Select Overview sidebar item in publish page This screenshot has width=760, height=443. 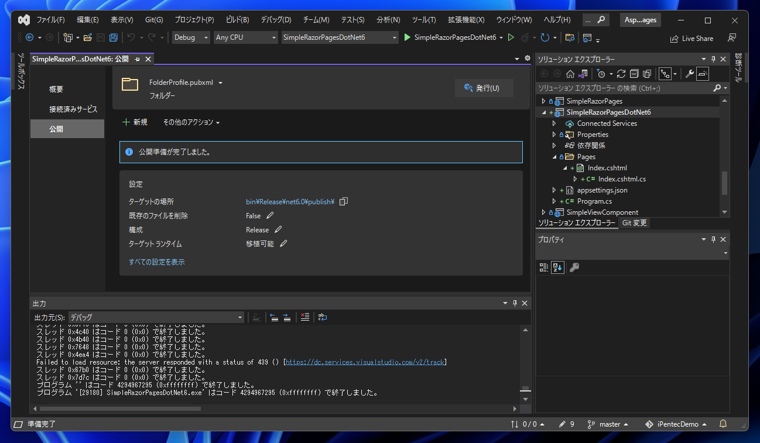coord(56,90)
